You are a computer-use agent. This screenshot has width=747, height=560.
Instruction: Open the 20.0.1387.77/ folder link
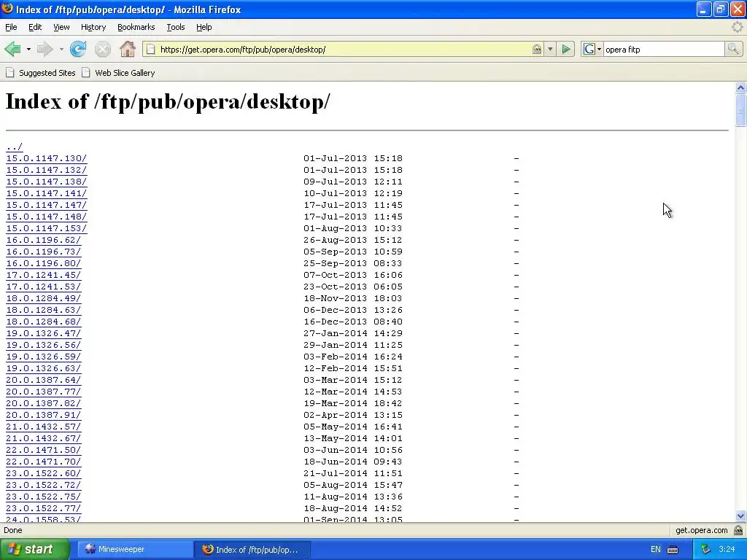point(43,392)
